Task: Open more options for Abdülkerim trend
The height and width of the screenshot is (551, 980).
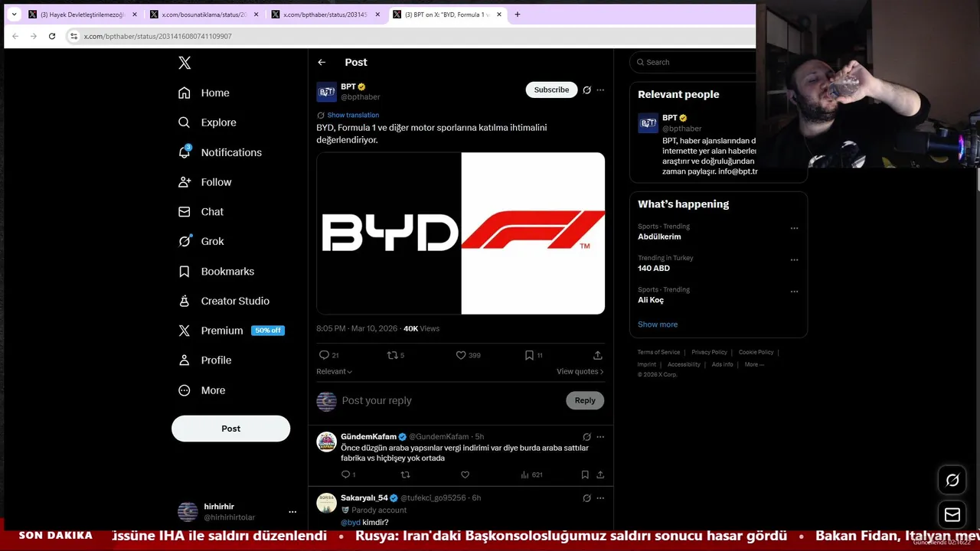Action: tap(794, 228)
